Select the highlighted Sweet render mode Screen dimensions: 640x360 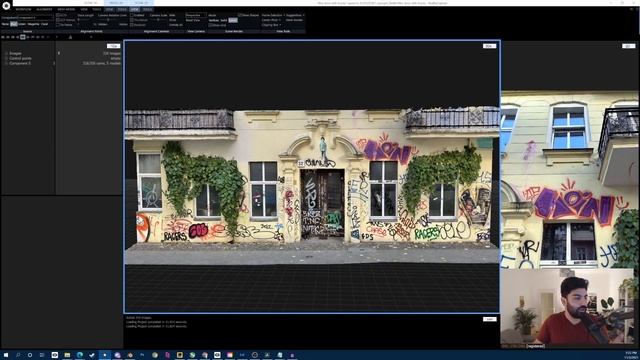(233, 20)
